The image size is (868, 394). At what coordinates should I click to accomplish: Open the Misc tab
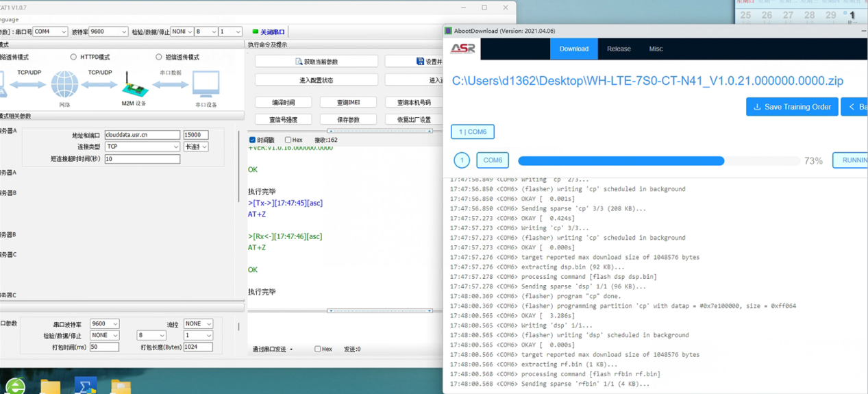coord(656,49)
